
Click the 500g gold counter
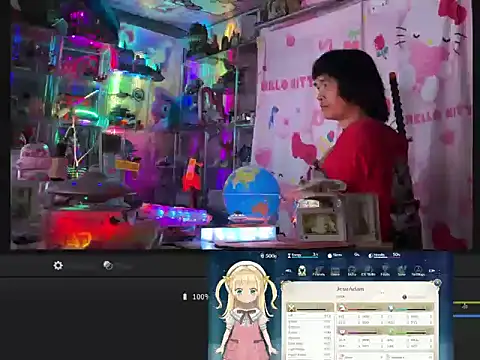point(269,256)
